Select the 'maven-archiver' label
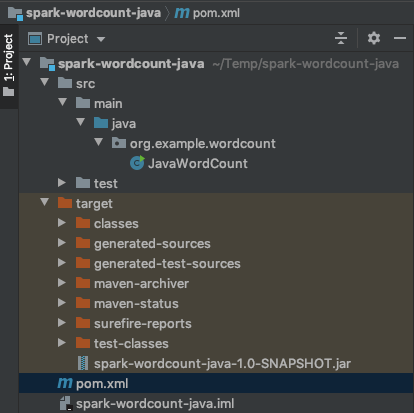The width and height of the screenshot is (414, 413). coord(141,284)
